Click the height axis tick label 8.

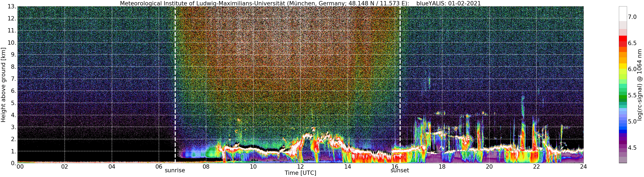(x=14, y=67)
